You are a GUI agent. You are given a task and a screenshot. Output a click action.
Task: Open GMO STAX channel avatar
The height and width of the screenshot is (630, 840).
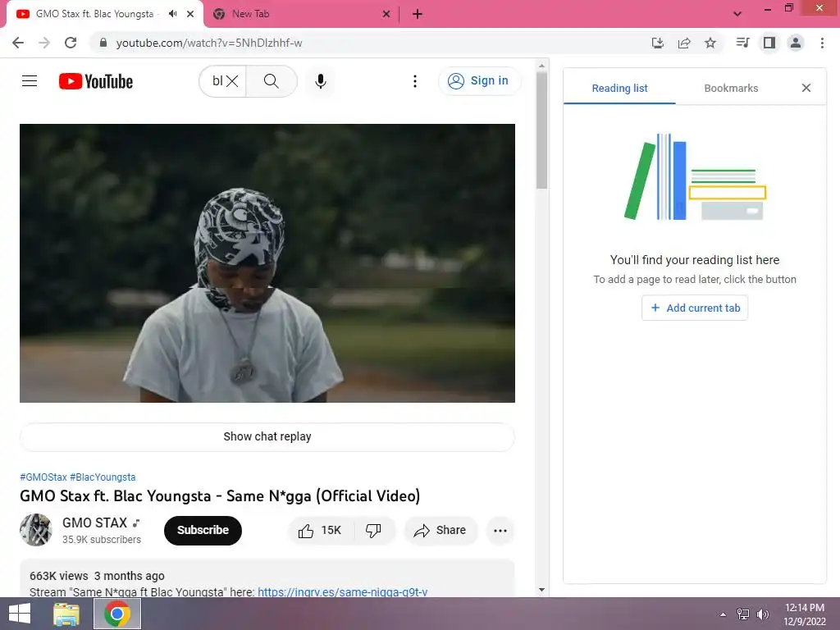pyautogui.click(x=36, y=530)
